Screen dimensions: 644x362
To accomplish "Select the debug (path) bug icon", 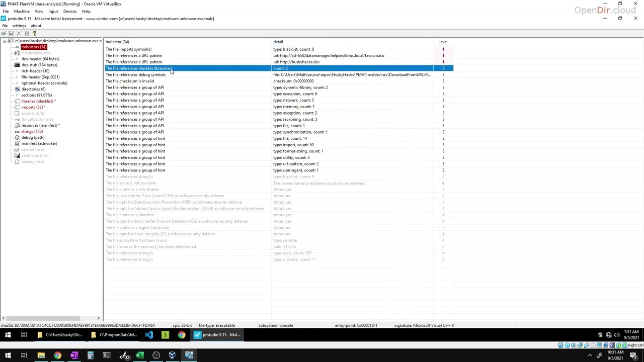I will [17, 137].
